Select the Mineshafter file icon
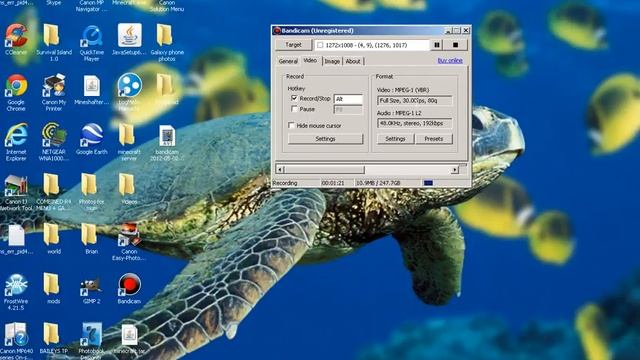Viewport: 640px width, 360px height. coord(91,90)
